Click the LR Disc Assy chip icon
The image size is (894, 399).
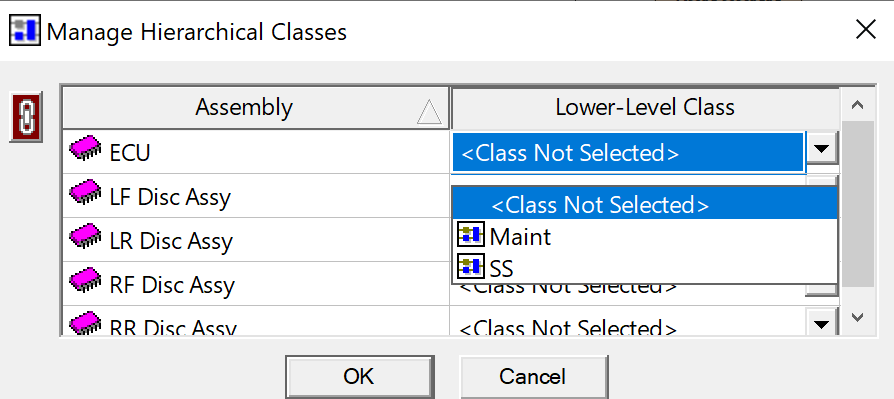tap(86, 238)
